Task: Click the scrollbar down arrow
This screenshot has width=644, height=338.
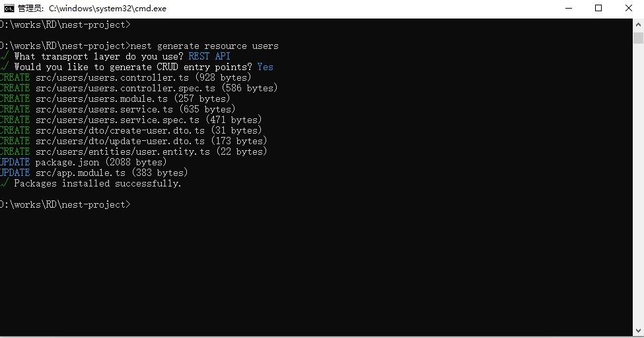Action: click(x=638, y=331)
